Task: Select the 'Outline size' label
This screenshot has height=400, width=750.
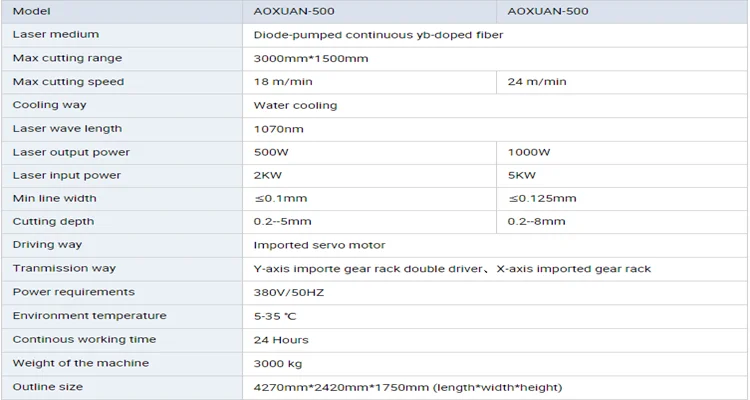Action: tap(48, 387)
